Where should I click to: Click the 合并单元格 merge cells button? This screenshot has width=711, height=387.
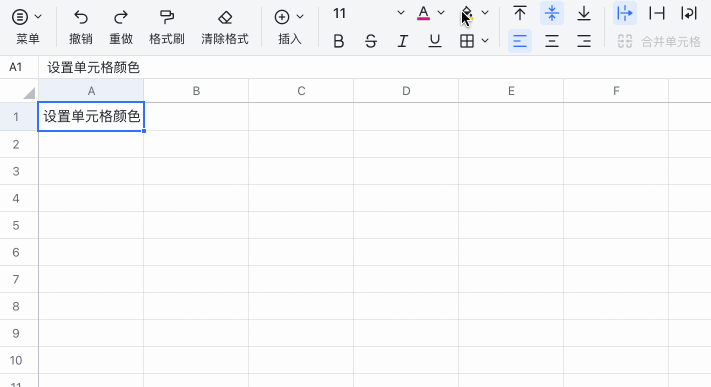point(659,42)
